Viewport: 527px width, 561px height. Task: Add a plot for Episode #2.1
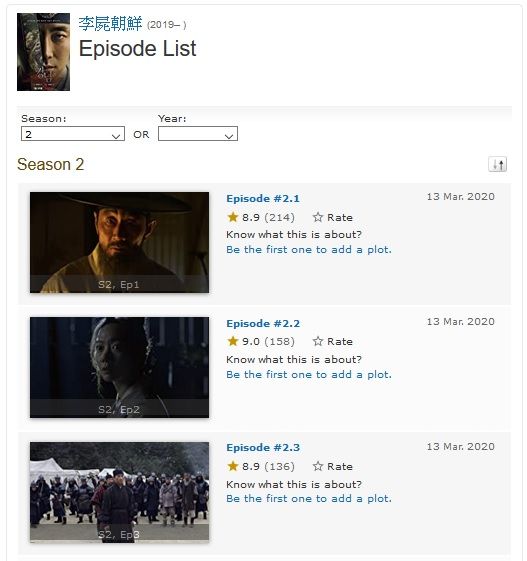click(309, 249)
